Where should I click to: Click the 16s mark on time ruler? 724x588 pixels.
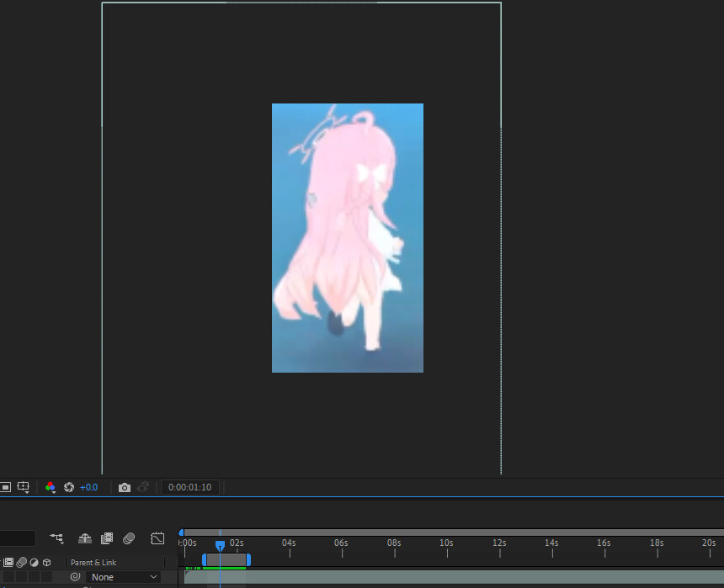pyautogui.click(x=604, y=543)
